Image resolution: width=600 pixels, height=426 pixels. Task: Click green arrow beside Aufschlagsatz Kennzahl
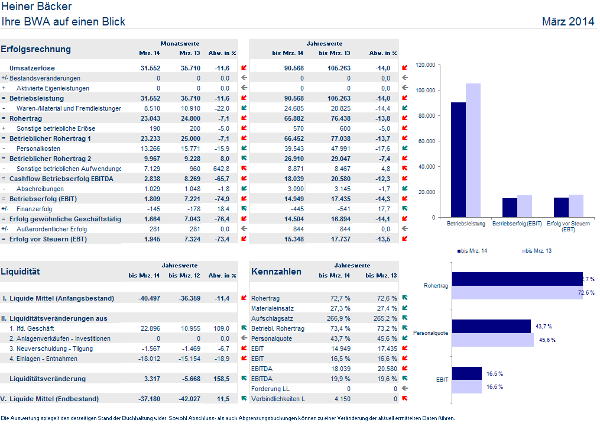click(x=405, y=318)
